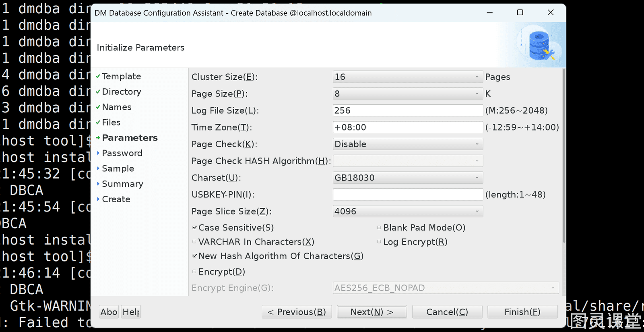Click the About button
The image size is (644, 332).
tap(109, 312)
